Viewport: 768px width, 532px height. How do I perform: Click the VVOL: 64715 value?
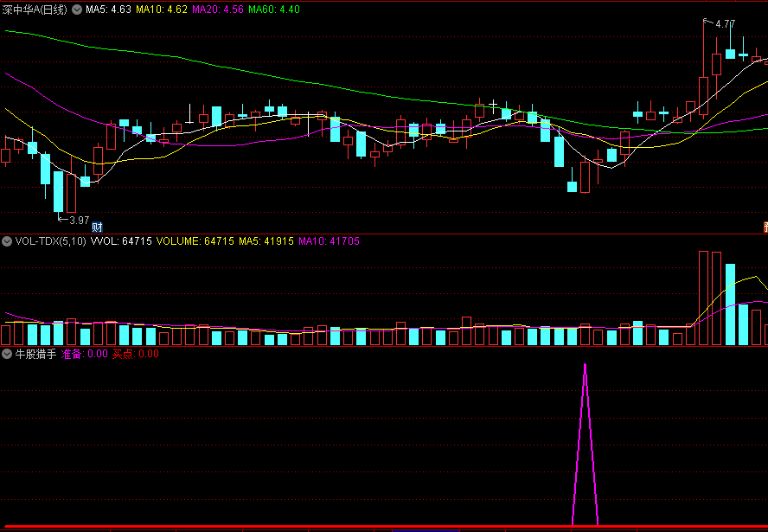(x=121, y=241)
